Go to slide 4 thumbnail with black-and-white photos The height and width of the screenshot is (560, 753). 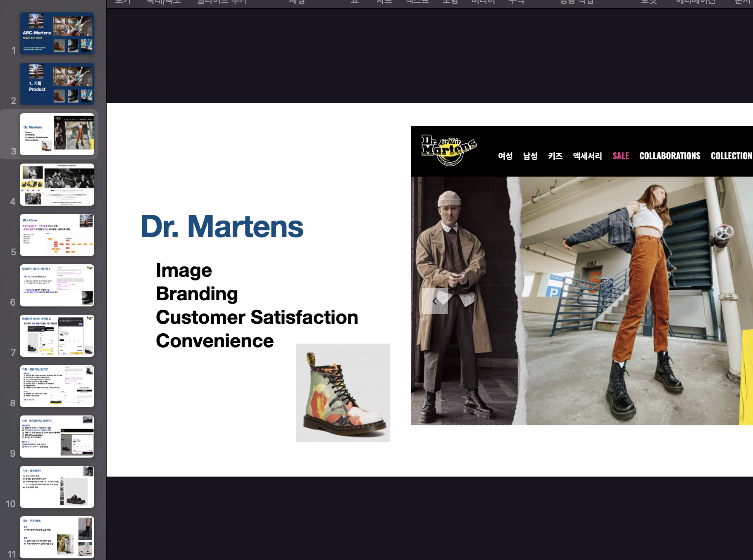[x=57, y=185]
